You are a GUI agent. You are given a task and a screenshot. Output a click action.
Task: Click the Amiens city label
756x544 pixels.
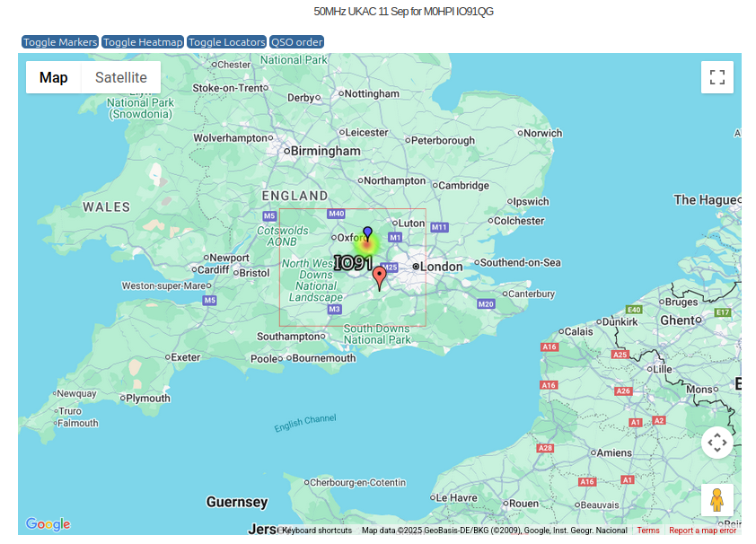(614, 453)
